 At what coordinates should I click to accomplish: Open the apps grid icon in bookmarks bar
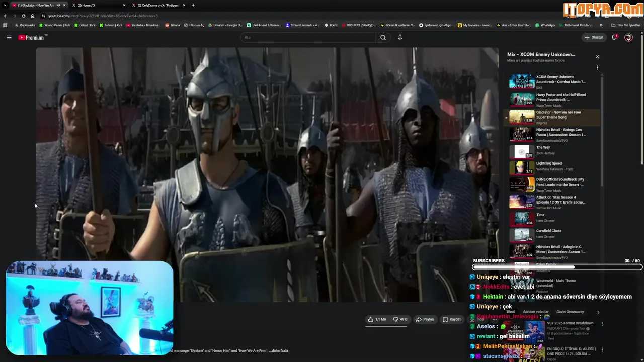(x=5, y=25)
